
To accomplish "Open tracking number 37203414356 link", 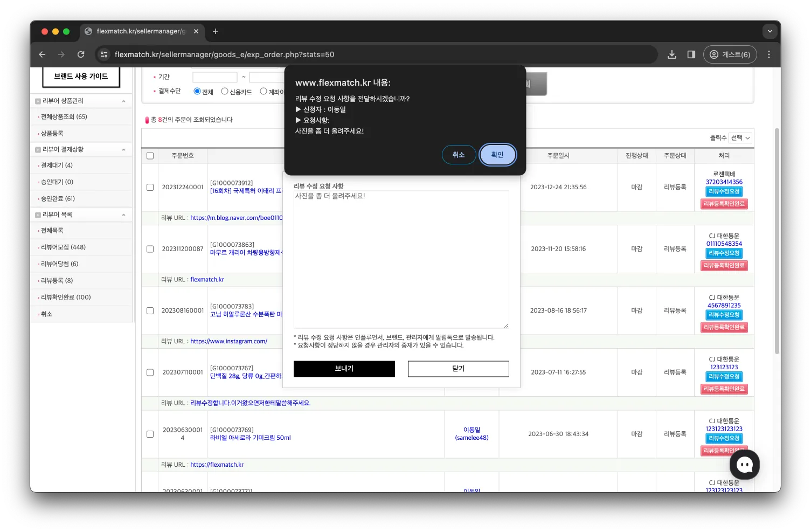I will tap(724, 182).
